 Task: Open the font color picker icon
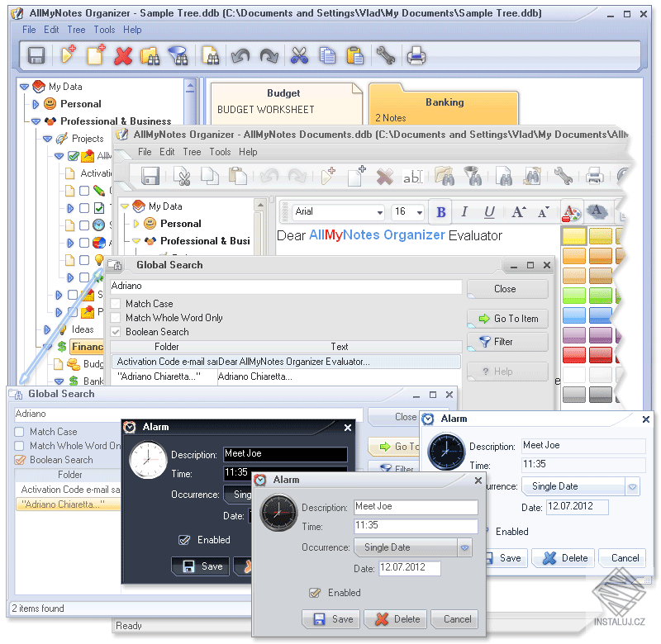pyautogui.click(x=572, y=212)
